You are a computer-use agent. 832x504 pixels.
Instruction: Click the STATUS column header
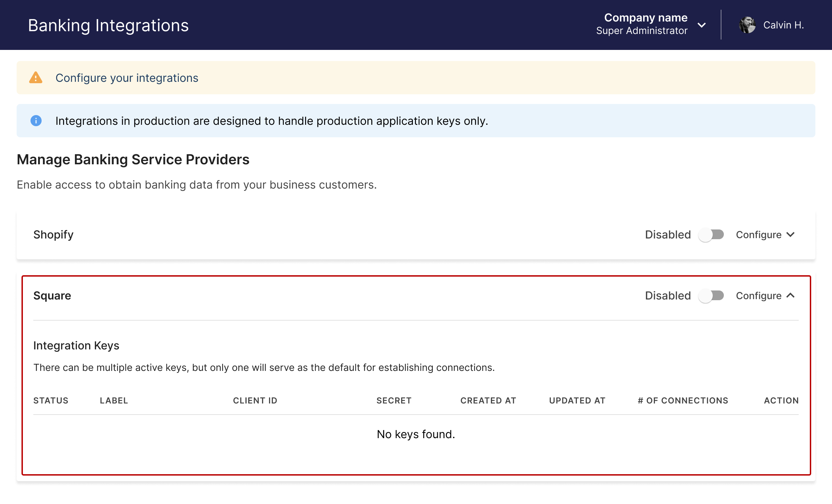[x=51, y=400]
